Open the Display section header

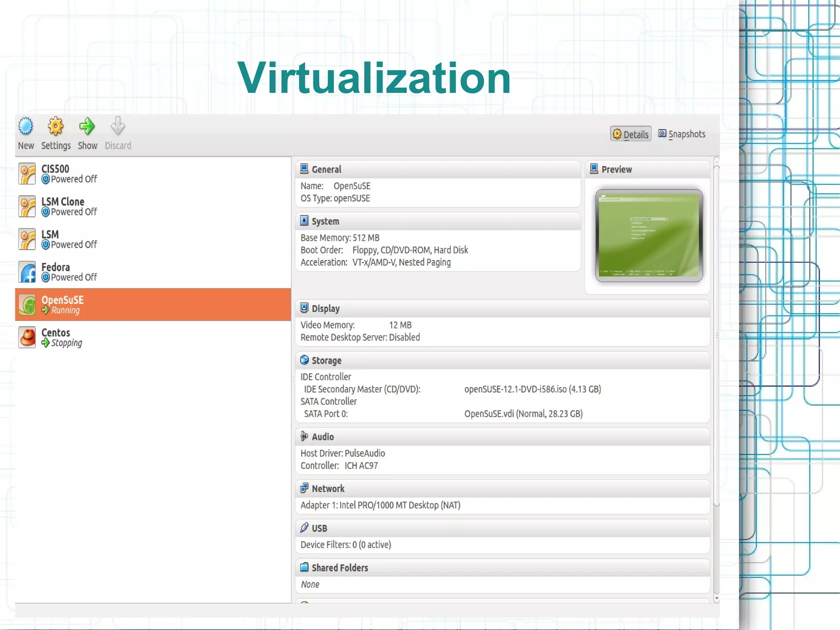[x=502, y=308]
